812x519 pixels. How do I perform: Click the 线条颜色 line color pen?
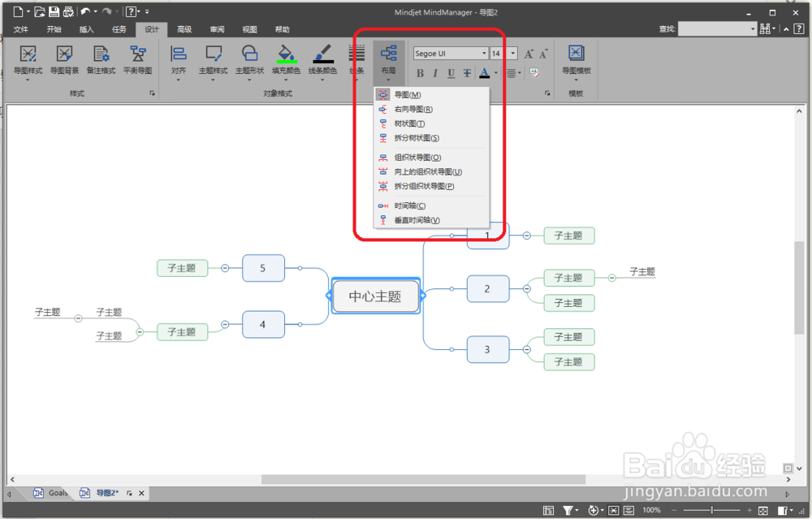click(323, 55)
